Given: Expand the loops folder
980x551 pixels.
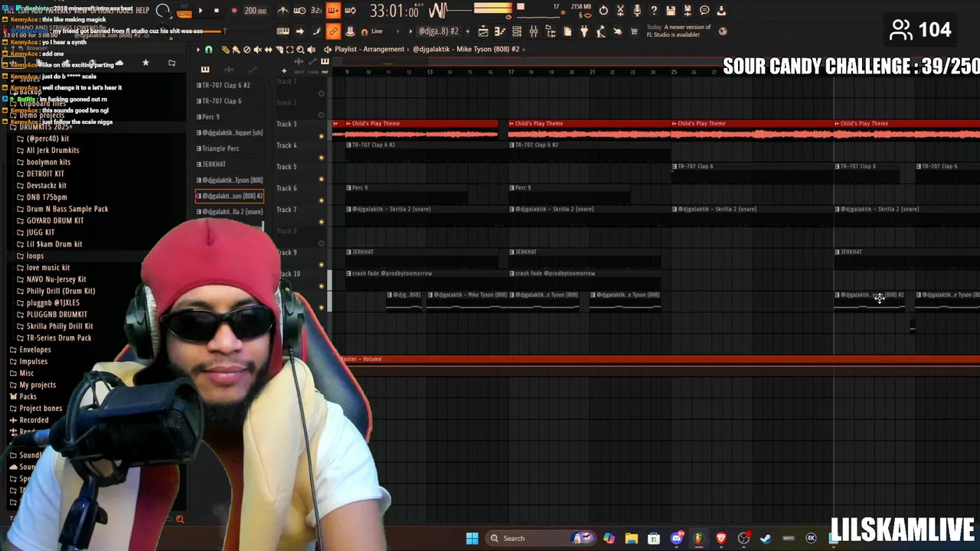Looking at the screenshot, I should [x=34, y=256].
